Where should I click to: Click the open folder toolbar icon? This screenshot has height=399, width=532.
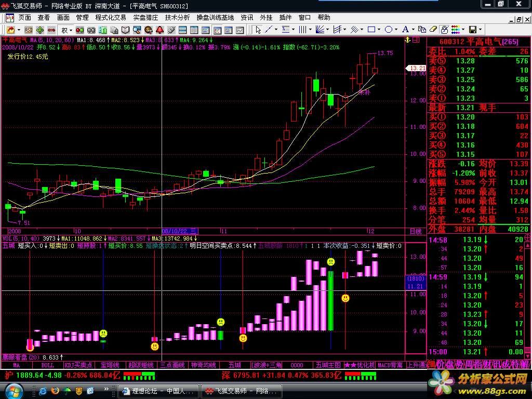coord(11,30)
